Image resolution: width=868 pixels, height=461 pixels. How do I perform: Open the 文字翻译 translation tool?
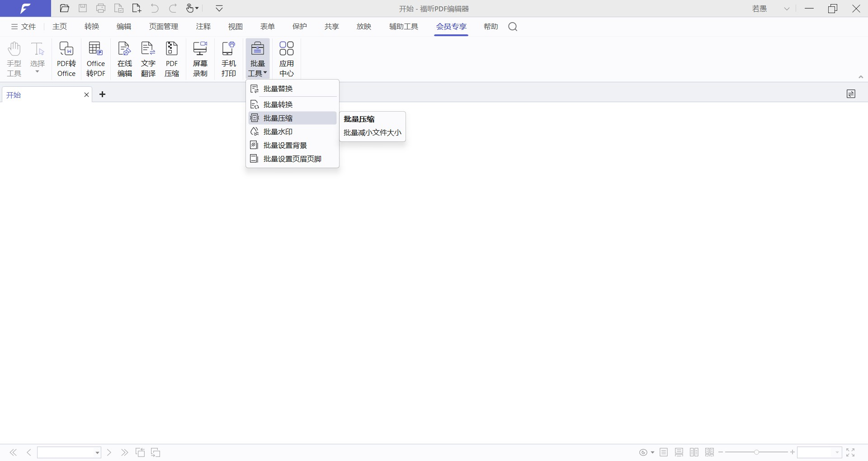[x=148, y=59]
